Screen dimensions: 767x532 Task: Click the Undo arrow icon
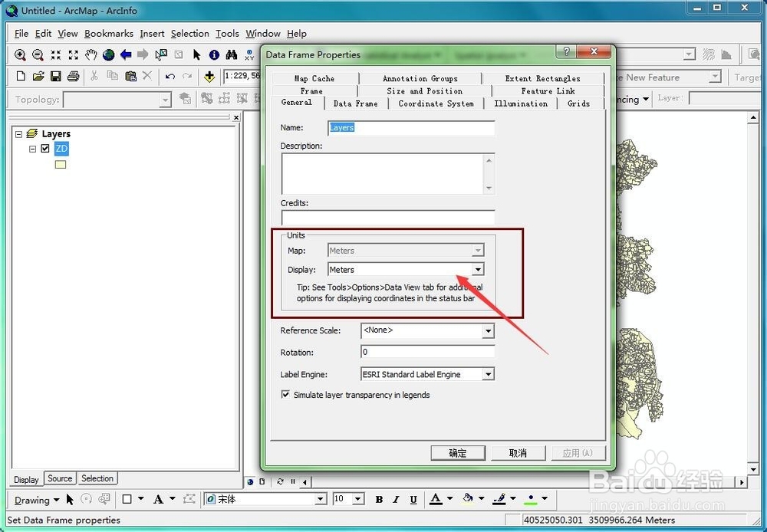(170, 77)
